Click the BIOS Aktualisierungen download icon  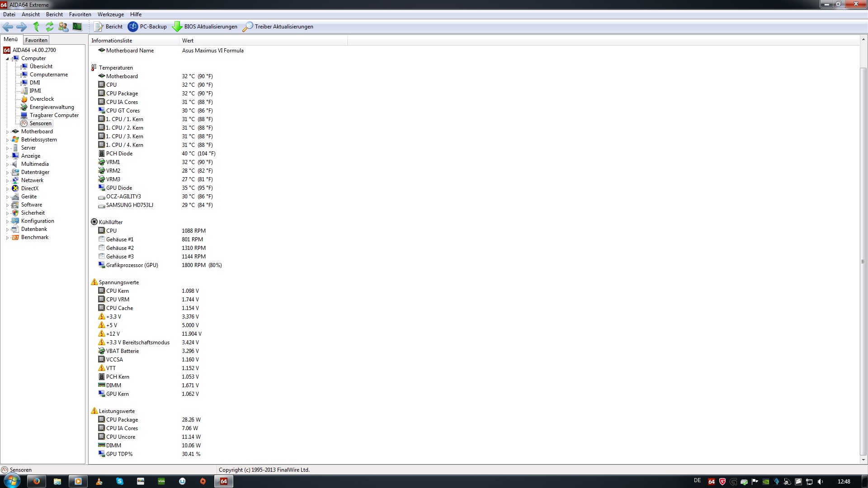point(177,27)
